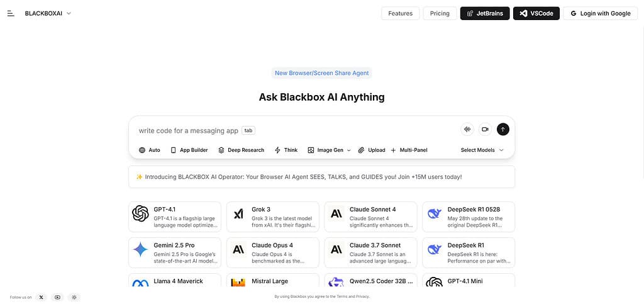
Task: Click the Meta logo on Llama 4 Maverick
Action: 140,283
